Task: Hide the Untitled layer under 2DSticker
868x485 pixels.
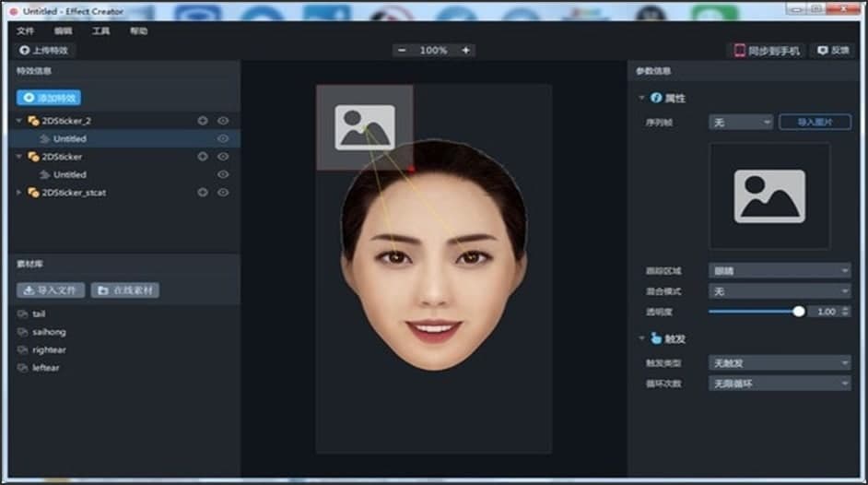Action: click(x=223, y=174)
